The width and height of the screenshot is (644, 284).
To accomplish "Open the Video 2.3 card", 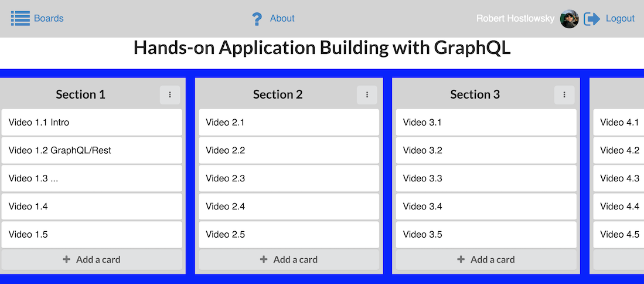I will (x=289, y=178).
